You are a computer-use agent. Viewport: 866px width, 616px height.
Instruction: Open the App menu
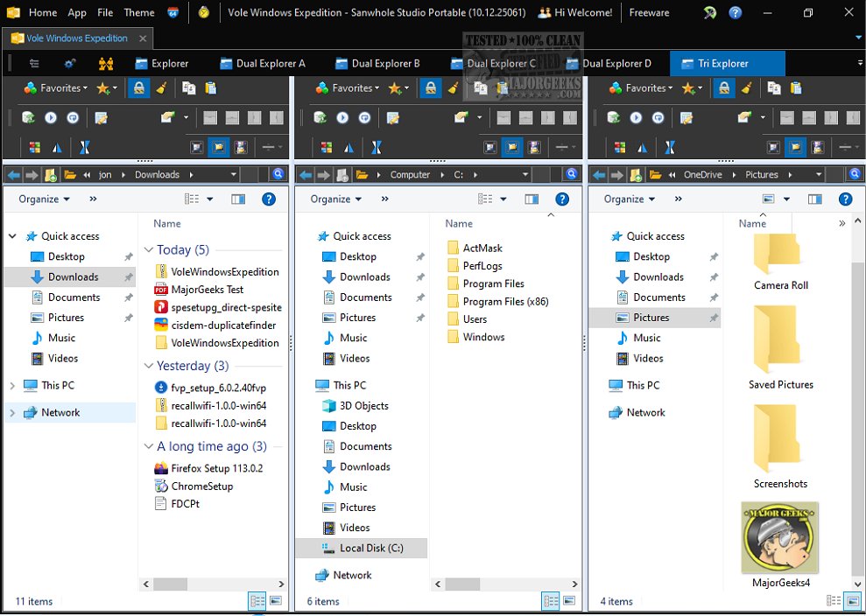click(x=77, y=12)
